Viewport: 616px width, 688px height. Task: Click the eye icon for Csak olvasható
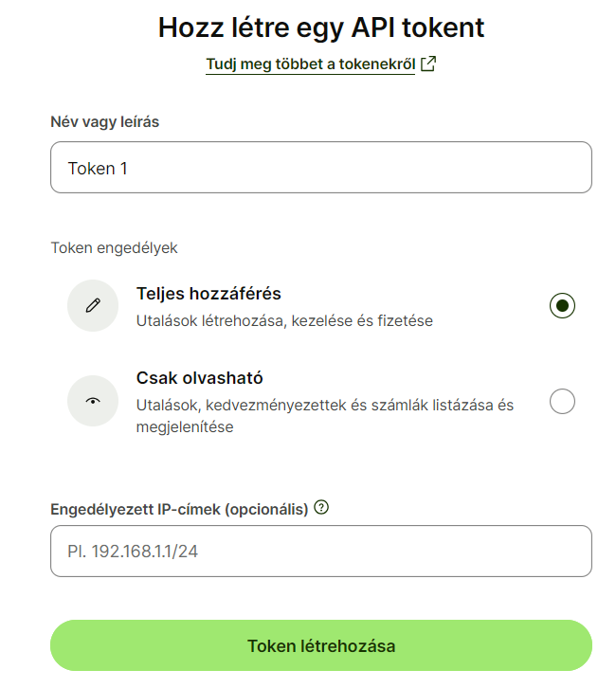click(93, 401)
